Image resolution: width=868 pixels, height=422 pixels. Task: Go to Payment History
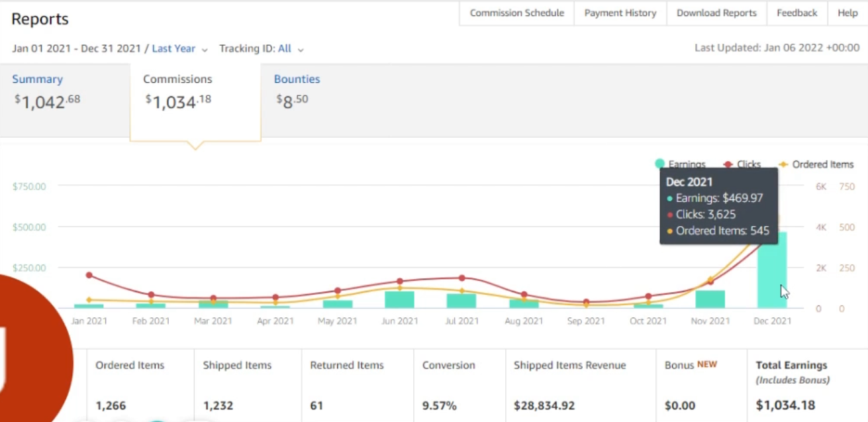click(620, 13)
